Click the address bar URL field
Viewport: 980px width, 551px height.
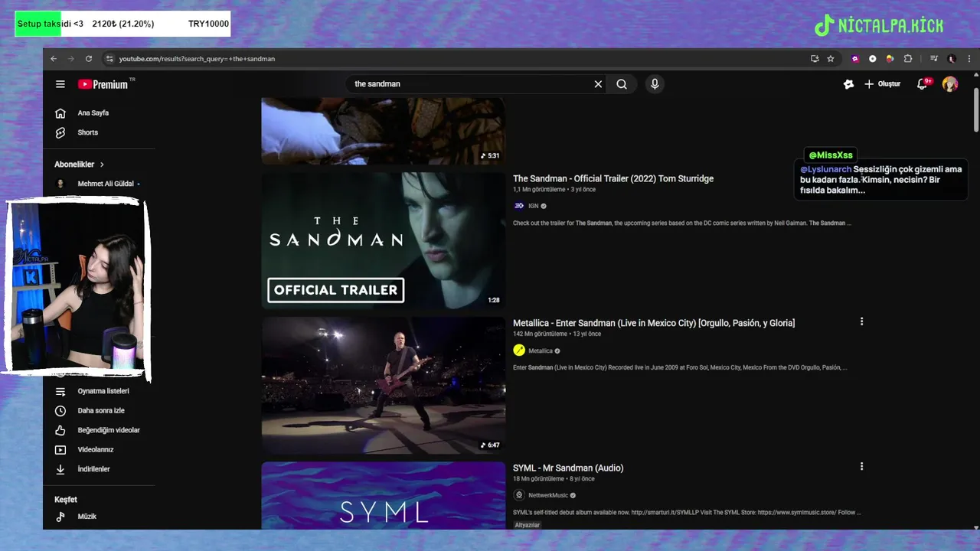(x=459, y=59)
